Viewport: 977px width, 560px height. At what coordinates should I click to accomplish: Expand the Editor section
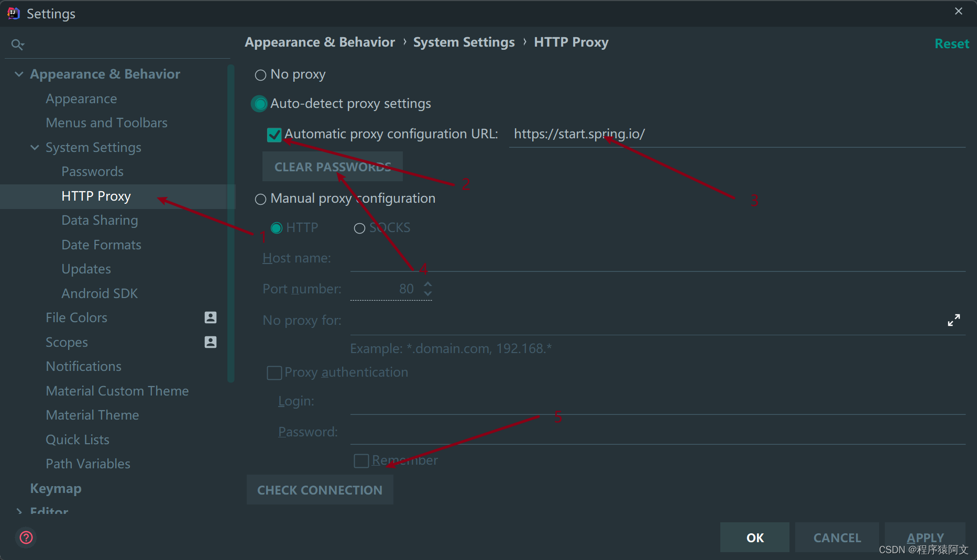[19, 511]
